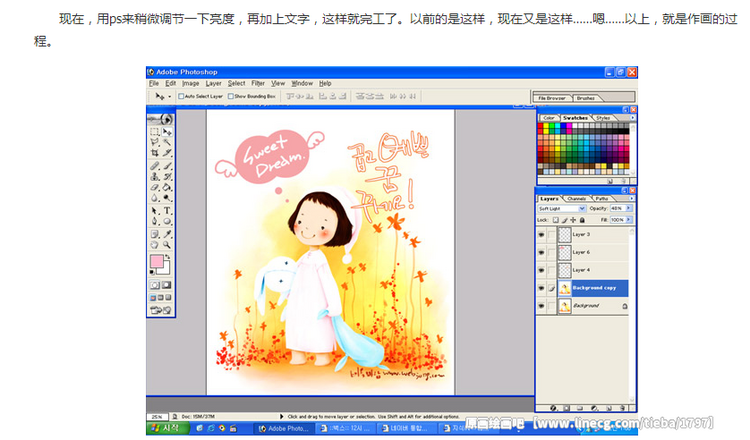Jump to ImageReady icon
Image resolution: width=750 pixels, height=440 pixels.
click(x=161, y=310)
